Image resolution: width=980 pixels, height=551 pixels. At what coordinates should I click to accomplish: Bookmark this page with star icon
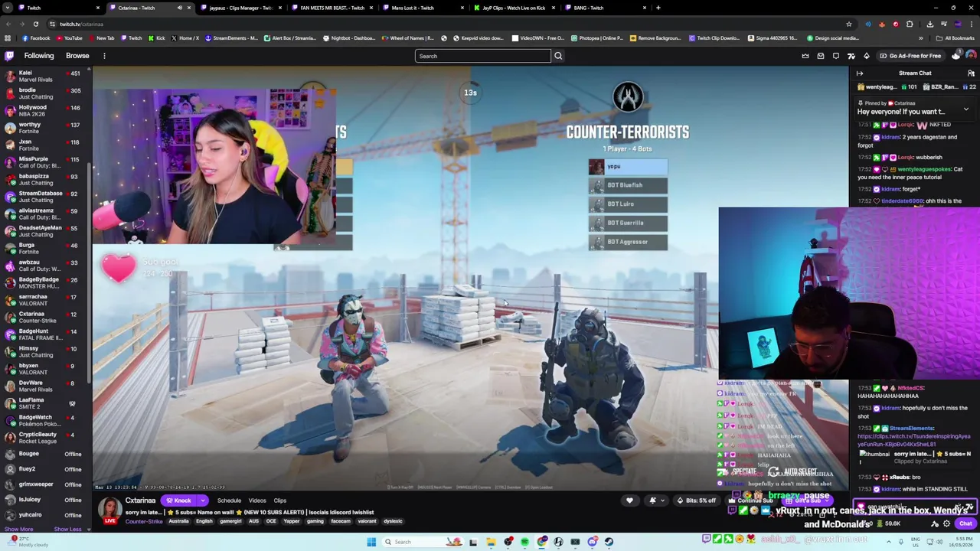point(848,24)
